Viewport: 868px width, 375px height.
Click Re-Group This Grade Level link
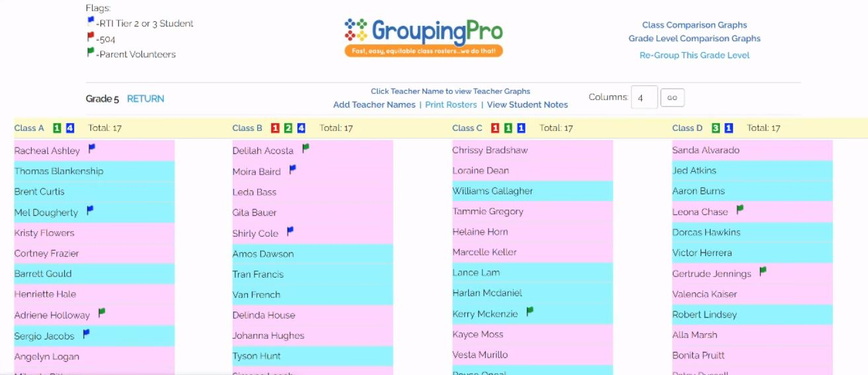point(695,56)
